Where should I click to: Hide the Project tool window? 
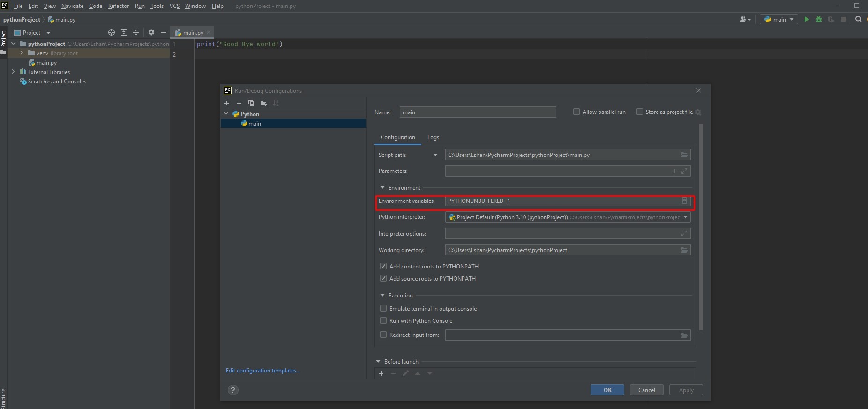pos(163,32)
